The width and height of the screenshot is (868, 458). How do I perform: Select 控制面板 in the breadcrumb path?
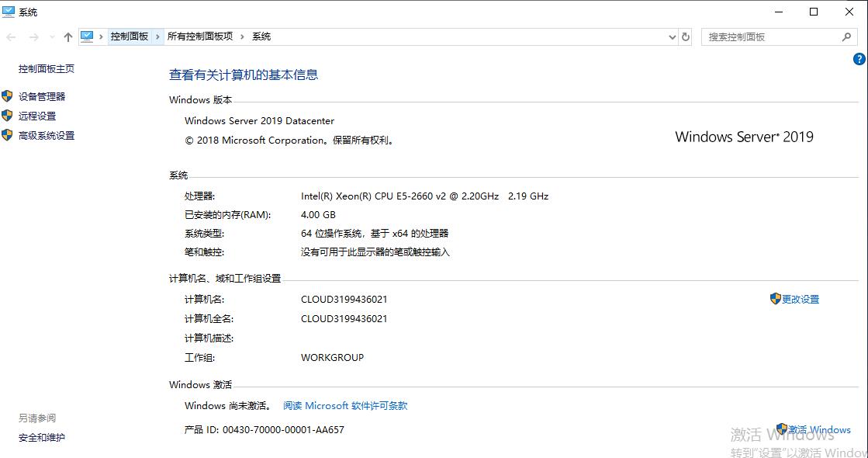tap(130, 36)
